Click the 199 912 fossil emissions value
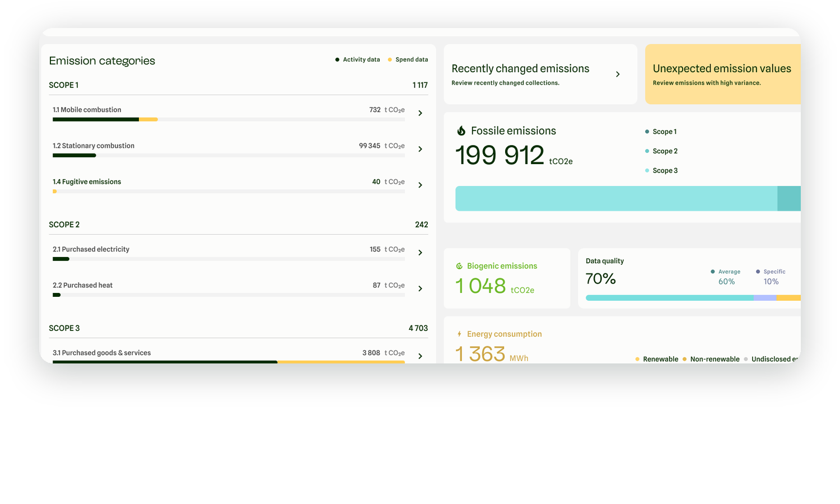The height and width of the screenshot is (504, 840). click(500, 155)
